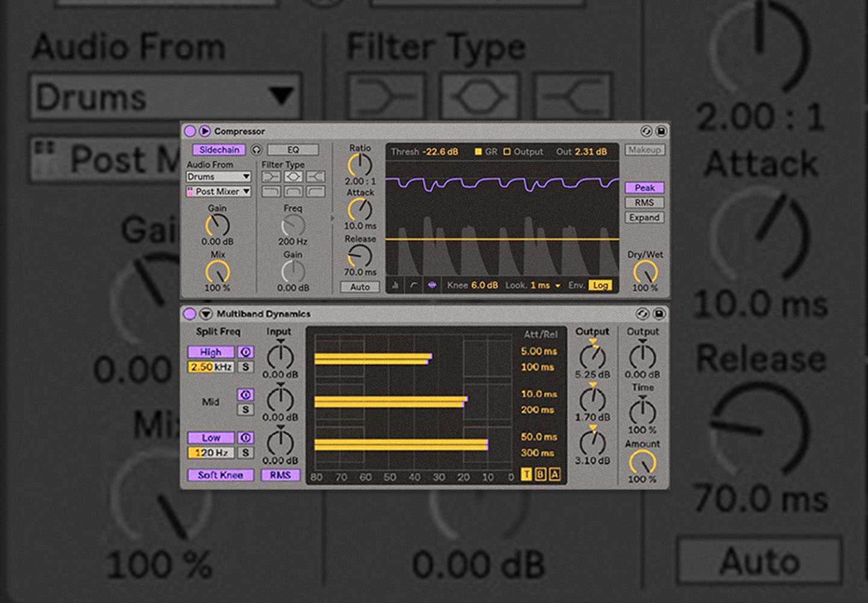The image size is (868, 603).
Task: Save the Compressor preset with disk icon
Action: coord(661,131)
